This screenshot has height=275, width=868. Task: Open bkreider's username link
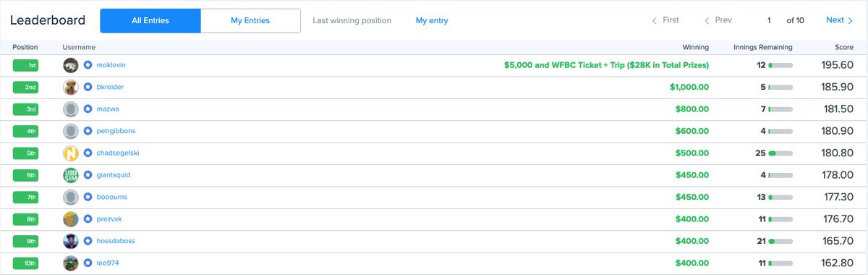(x=111, y=87)
